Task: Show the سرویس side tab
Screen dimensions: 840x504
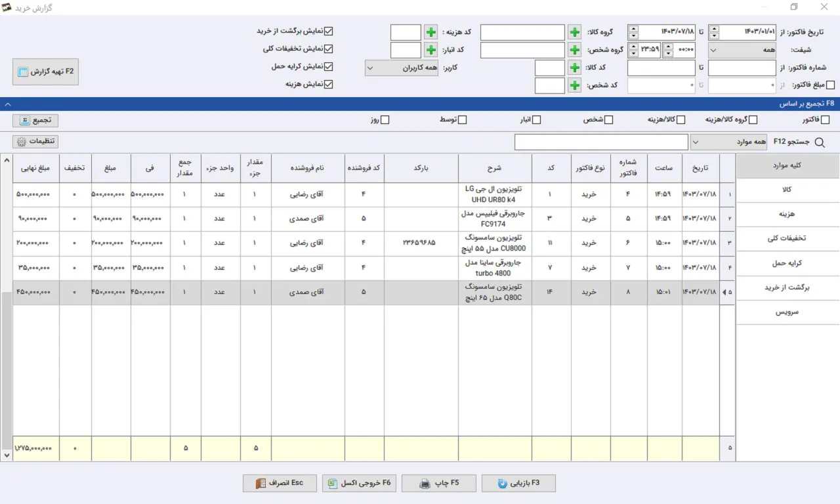Action: pyautogui.click(x=787, y=312)
